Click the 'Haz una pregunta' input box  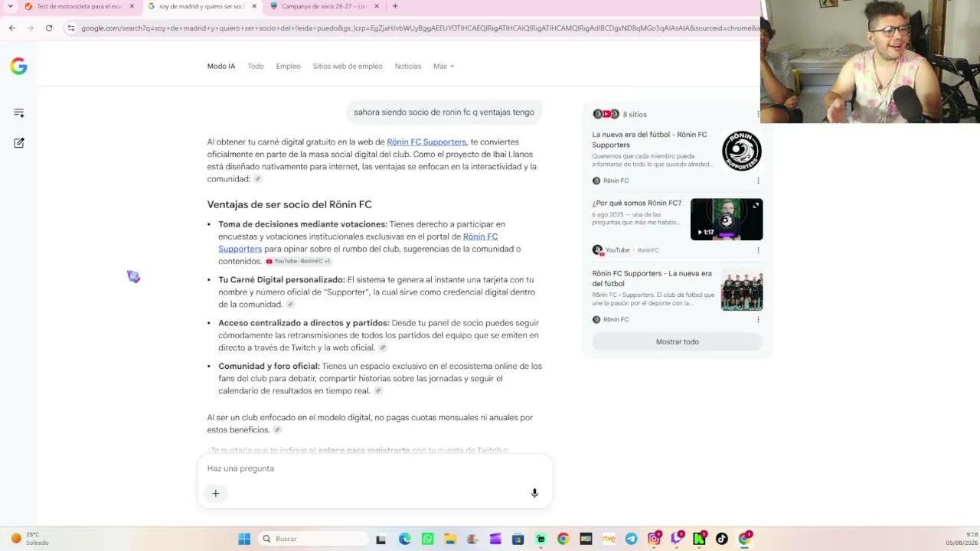[374, 468]
